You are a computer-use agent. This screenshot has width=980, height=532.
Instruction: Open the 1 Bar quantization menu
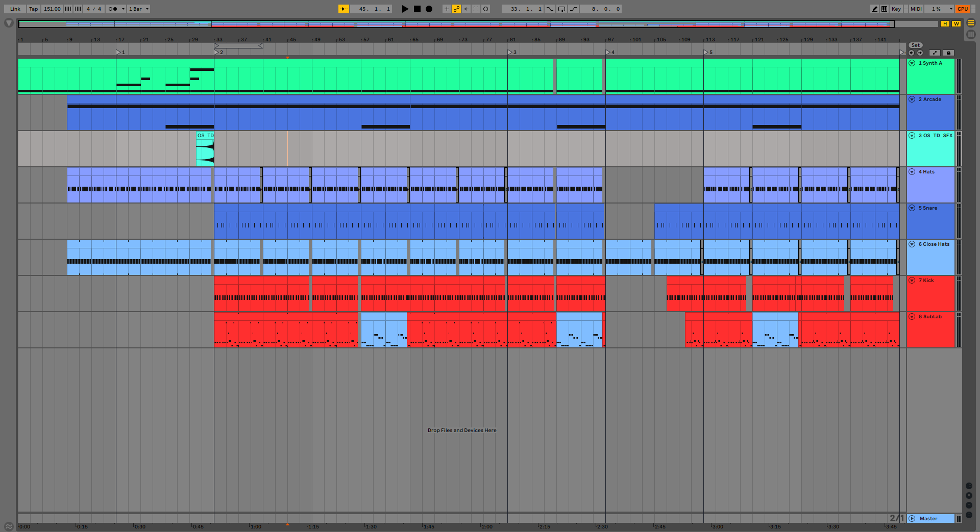point(138,9)
